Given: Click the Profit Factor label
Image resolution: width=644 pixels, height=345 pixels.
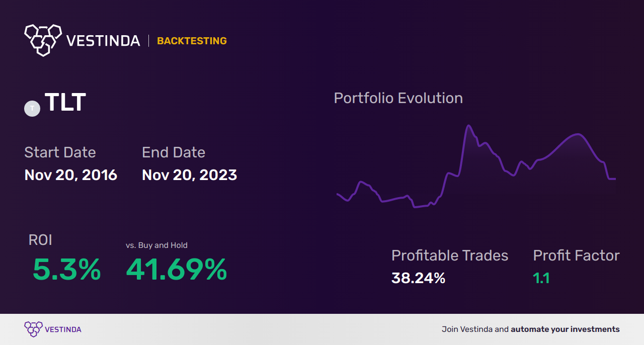Looking at the screenshot, I should 577,255.
